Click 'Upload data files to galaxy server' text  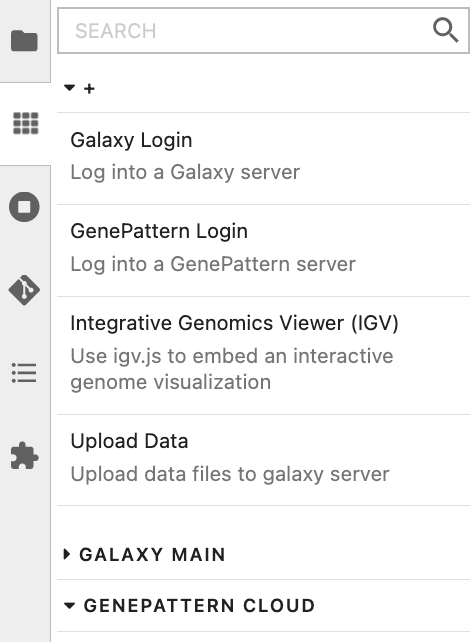click(x=230, y=474)
